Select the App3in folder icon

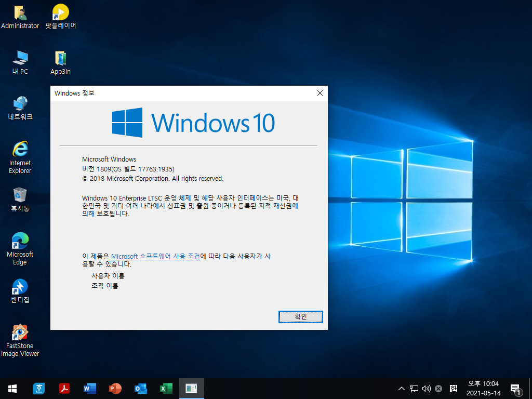click(60, 62)
